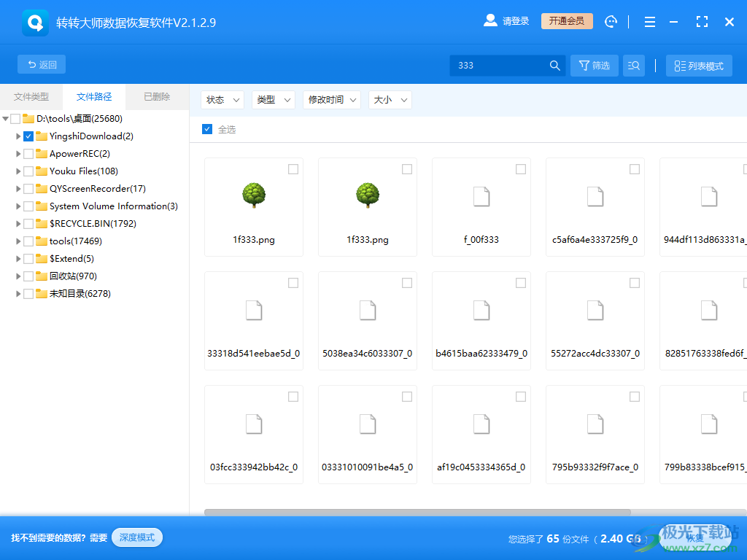Select the 55272acc4dc33307_0 file icon

click(595, 311)
